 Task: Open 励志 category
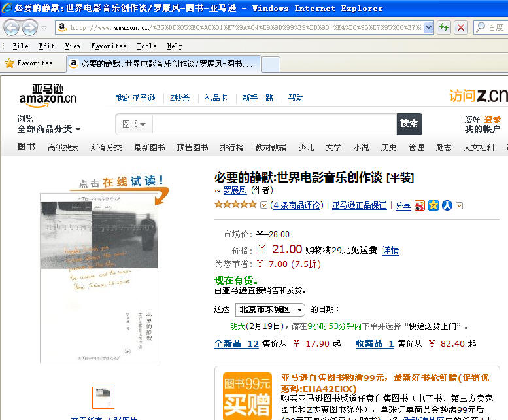tap(443, 148)
